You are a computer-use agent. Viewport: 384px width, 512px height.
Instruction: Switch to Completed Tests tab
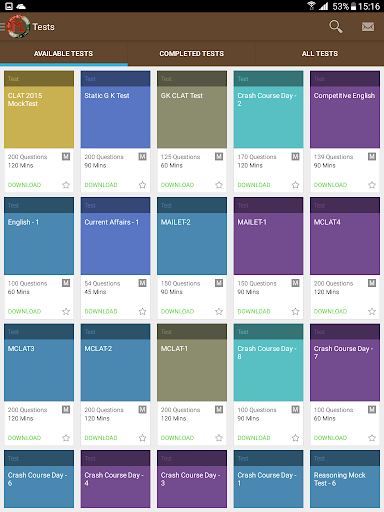[x=192, y=54]
